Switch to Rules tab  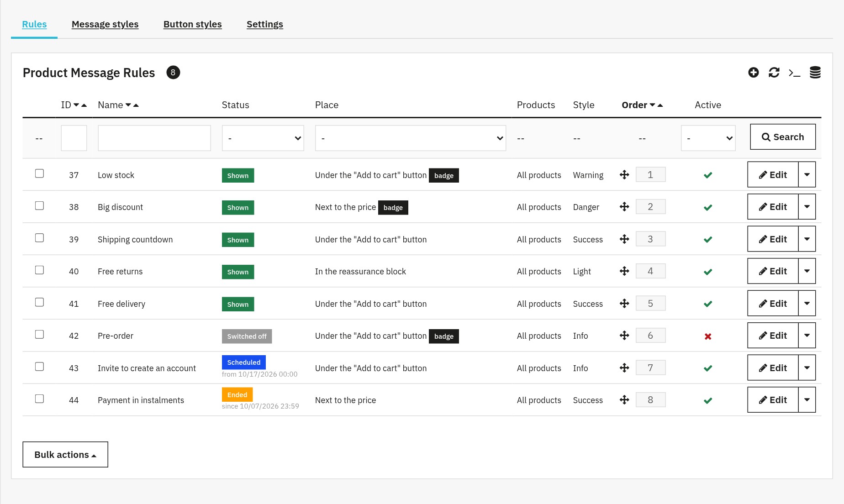pos(34,24)
